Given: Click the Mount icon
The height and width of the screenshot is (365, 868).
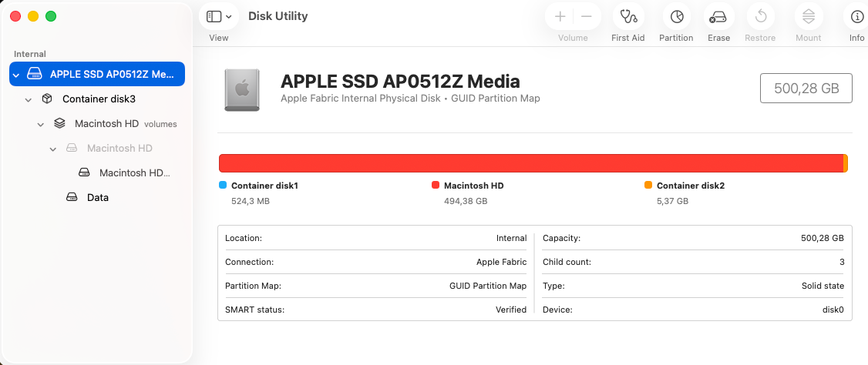Looking at the screenshot, I should point(808,17).
